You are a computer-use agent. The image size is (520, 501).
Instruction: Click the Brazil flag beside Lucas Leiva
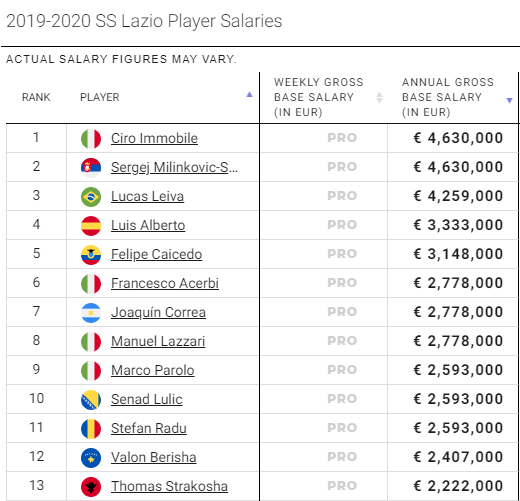[91, 196]
